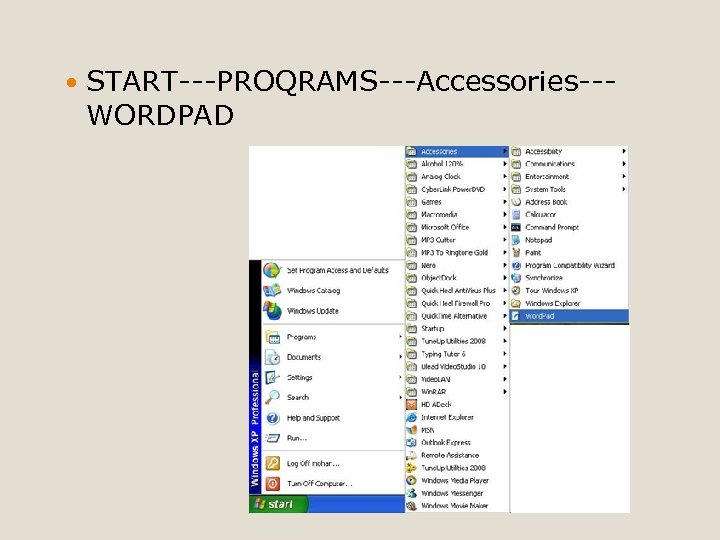Open the VideoLAN group
Viewport: 720px width, 540px height.
click(457, 379)
